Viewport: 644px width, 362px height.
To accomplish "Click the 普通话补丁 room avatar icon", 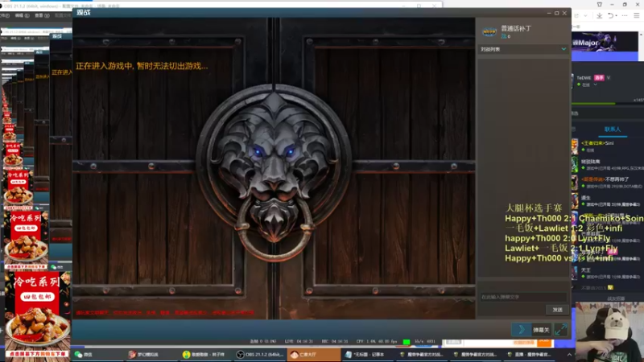I will tap(489, 31).
